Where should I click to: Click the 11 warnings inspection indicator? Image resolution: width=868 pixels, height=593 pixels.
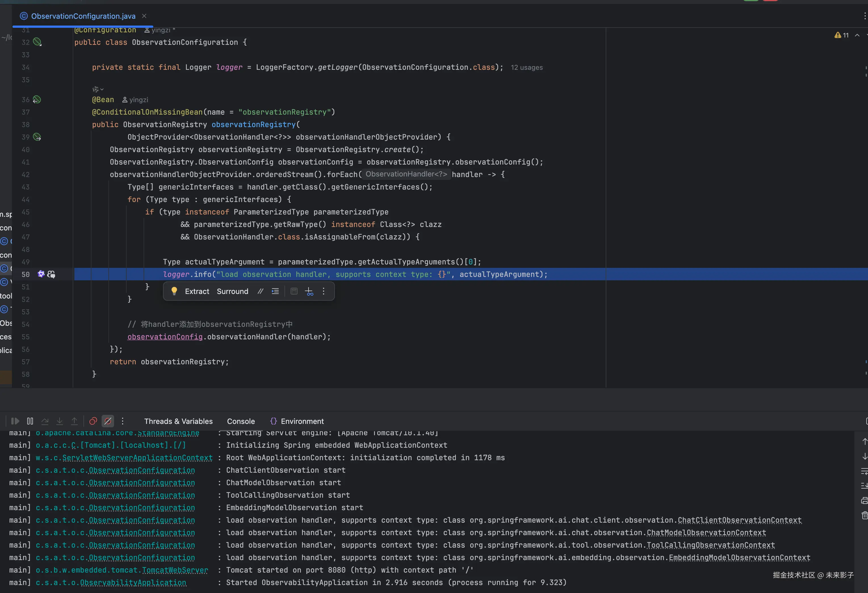(x=842, y=35)
